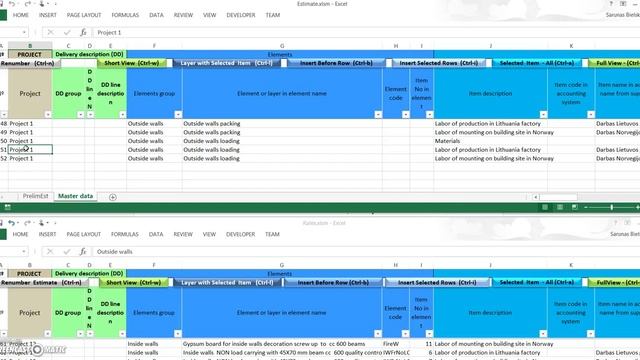Click Redo icon in top Excel window
The image size is (640, 360).
coord(27,4)
